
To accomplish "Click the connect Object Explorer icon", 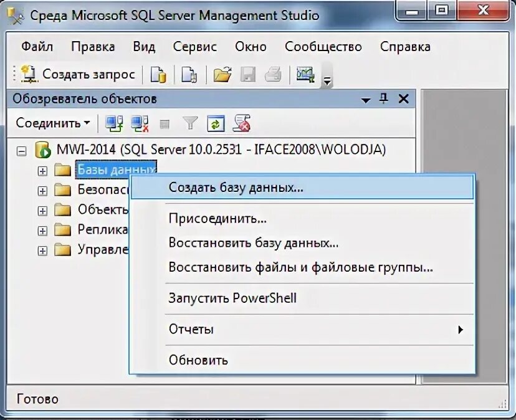I will (114, 124).
